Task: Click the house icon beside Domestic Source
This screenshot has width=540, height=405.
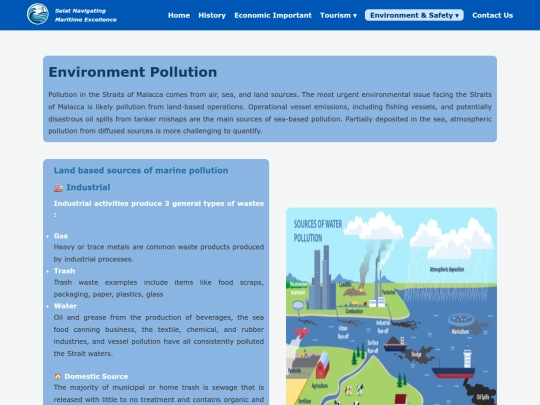Action: click(58, 376)
